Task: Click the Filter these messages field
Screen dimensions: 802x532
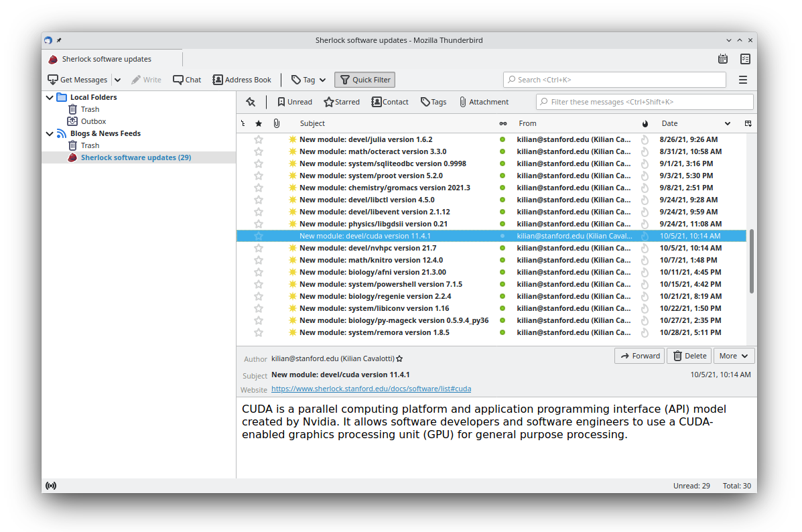Action: point(645,102)
